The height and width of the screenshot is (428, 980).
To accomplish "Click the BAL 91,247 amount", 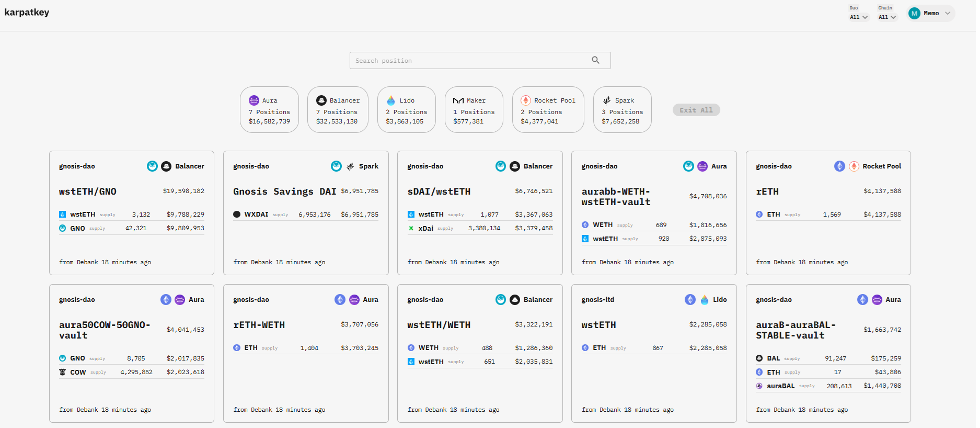I will [835, 358].
